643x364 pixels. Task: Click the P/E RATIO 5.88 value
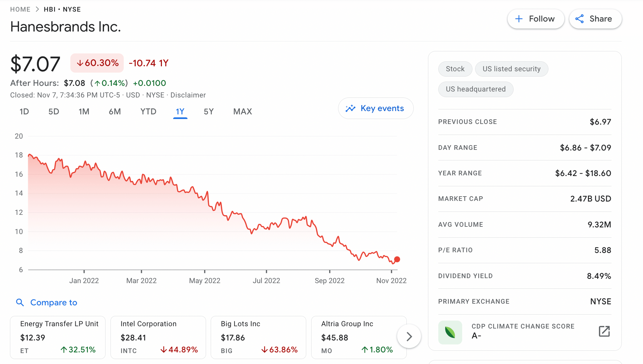[603, 250]
